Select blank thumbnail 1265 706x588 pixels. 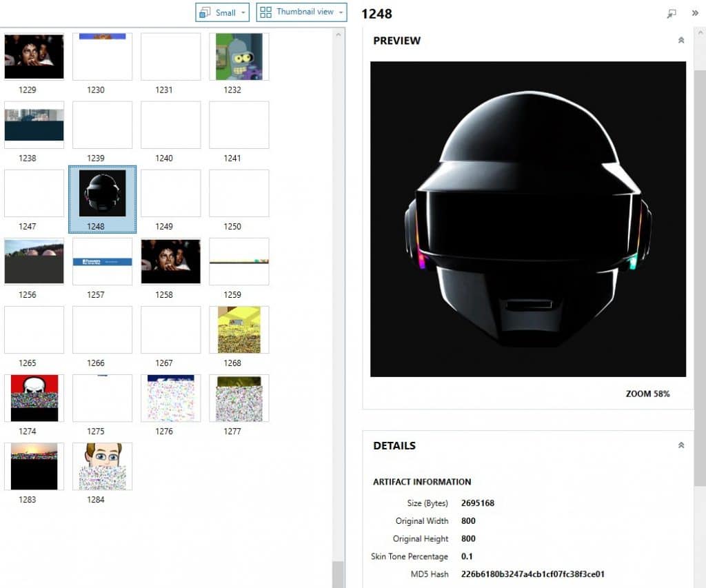34,330
